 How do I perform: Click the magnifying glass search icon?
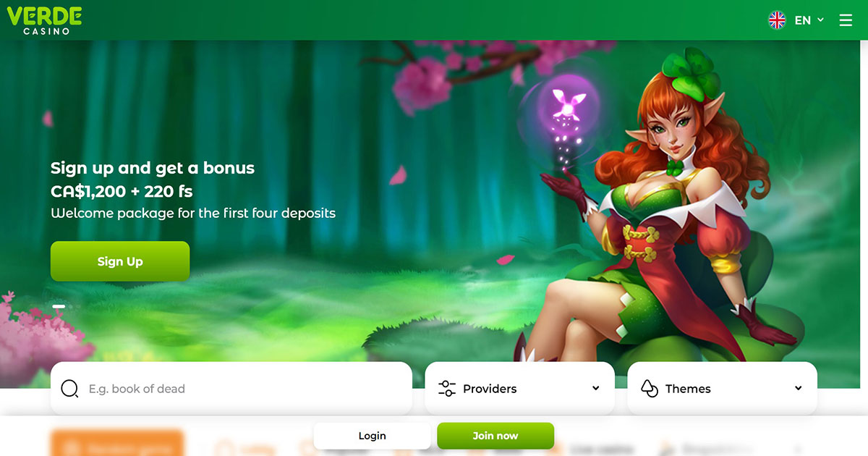[x=69, y=389]
